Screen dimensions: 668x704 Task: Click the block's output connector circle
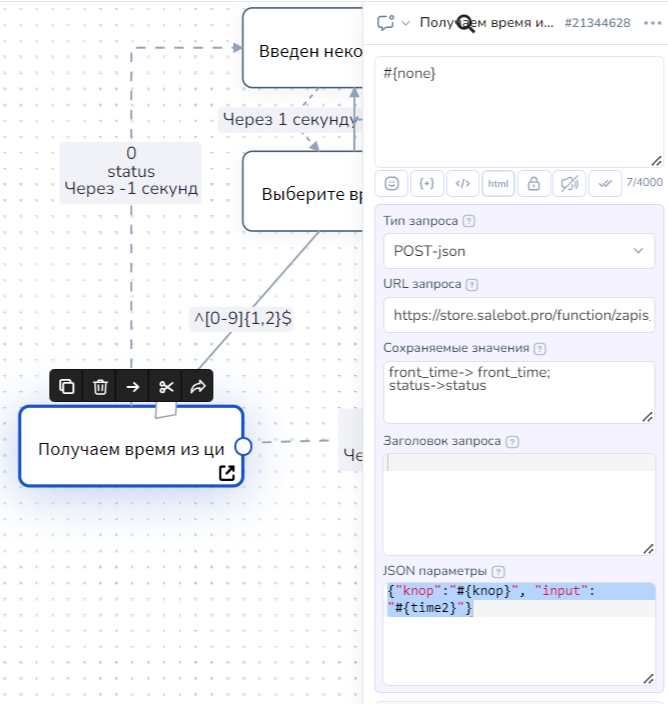click(242, 446)
